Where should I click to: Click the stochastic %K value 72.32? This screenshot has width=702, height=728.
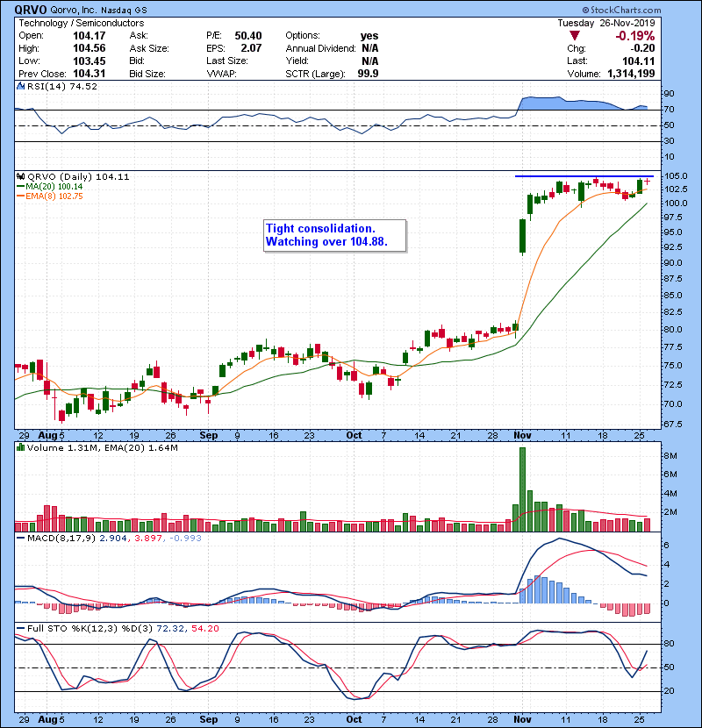[170, 628]
